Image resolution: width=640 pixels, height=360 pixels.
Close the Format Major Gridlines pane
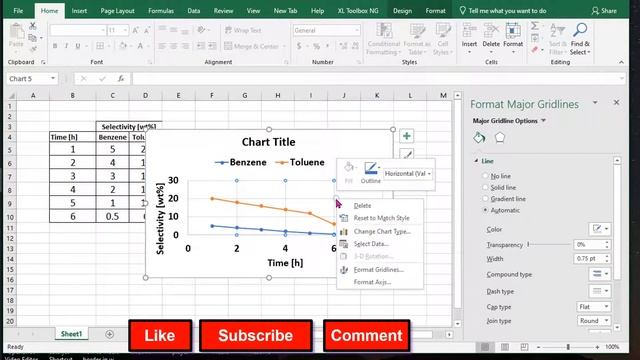tap(616, 102)
